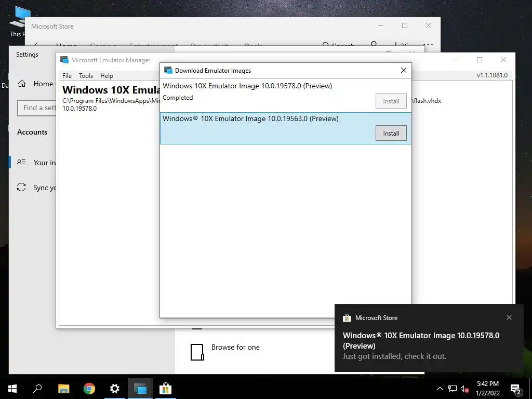Click the Microsoft Store icon in notification

point(347,318)
